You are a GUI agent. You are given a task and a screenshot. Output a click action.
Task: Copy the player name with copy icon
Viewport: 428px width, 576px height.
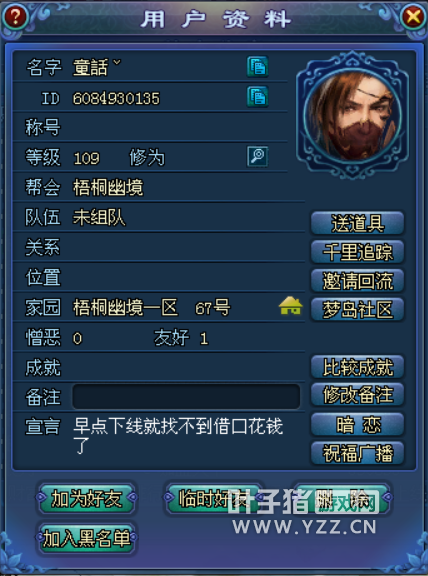[258, 66]
